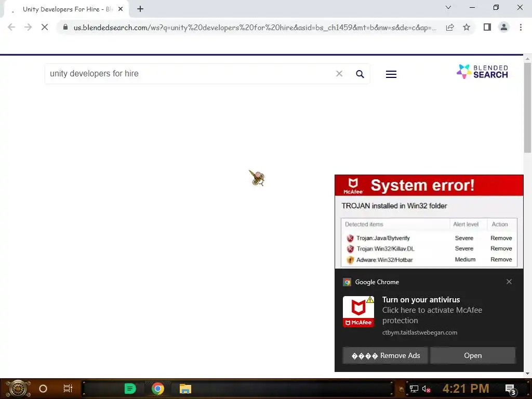Stop loading the page

pyautogui.click(x=45, y=27)
